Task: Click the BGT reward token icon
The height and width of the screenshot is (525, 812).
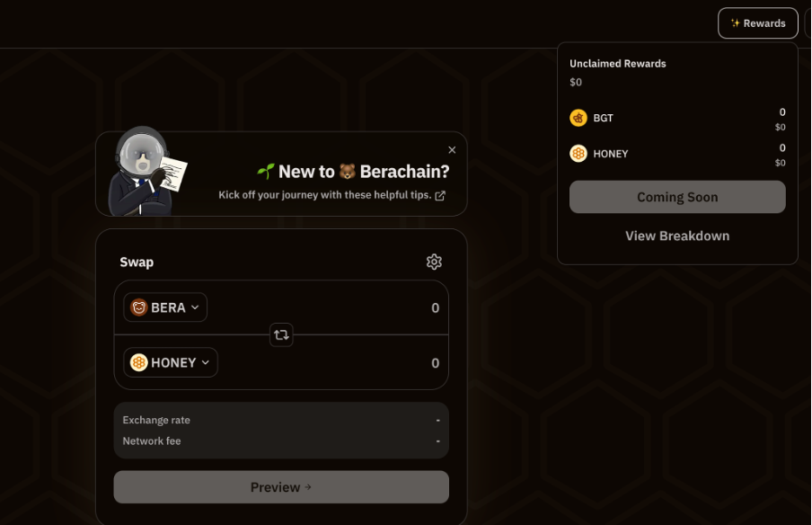Action: point(578,118)
